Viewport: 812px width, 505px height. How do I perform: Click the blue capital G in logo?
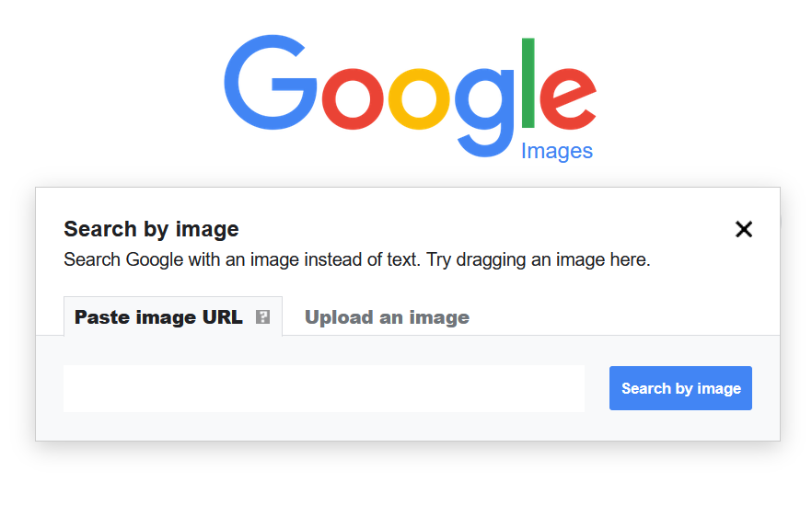[268, 86]
